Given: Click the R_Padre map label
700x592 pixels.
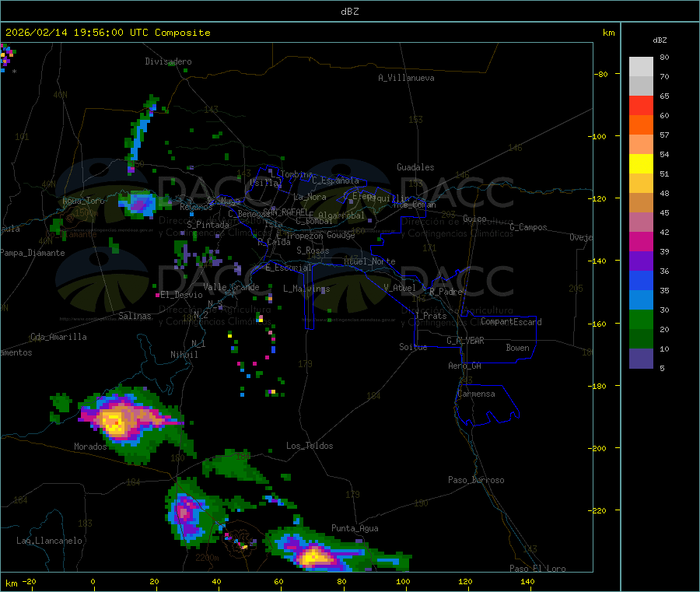Looking at the screenshot, I should click(x=446, y=292).
